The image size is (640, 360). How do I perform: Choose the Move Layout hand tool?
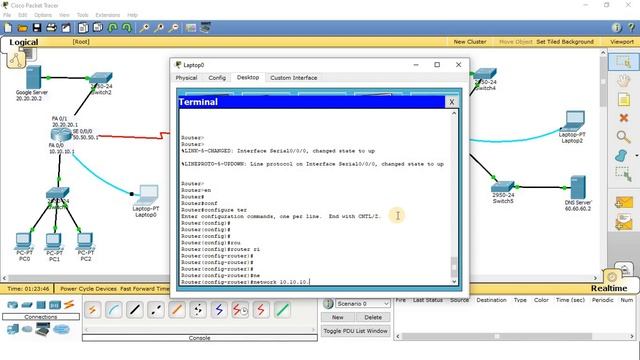pos(623,81)
